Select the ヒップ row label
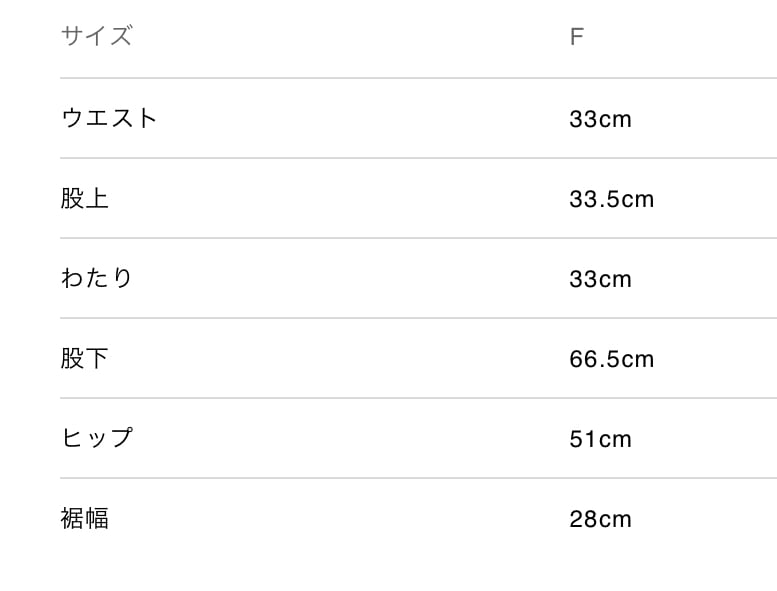777x591 pixels. pyautogui.click(x=96, y=438)
